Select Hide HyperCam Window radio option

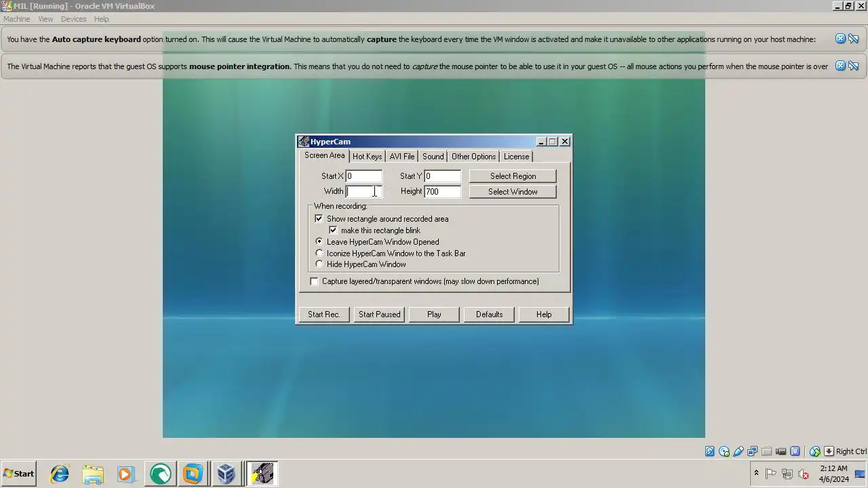(319, 264)
